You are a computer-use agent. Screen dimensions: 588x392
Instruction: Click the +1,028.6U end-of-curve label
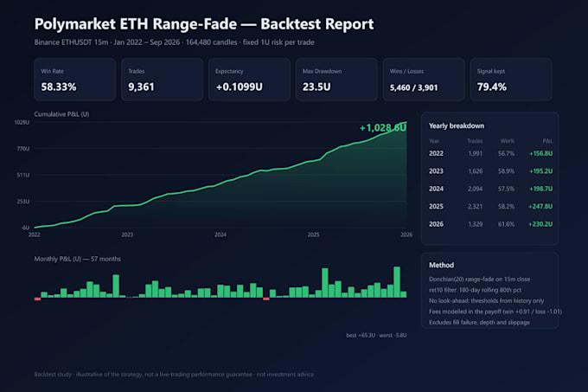(x=383, y=128)
